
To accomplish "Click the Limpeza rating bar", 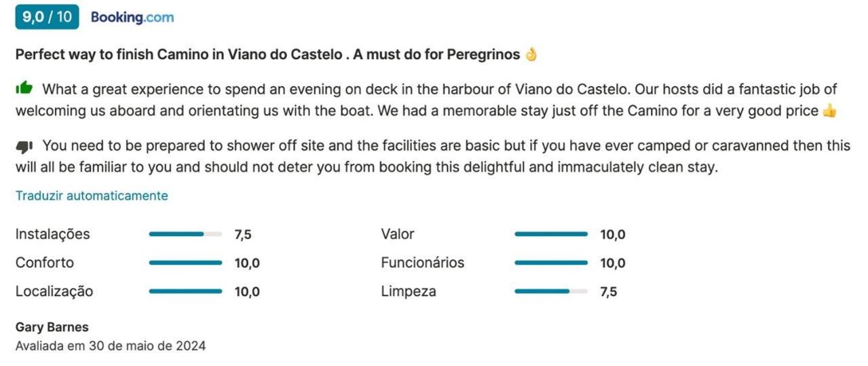I will click(551, 291).
